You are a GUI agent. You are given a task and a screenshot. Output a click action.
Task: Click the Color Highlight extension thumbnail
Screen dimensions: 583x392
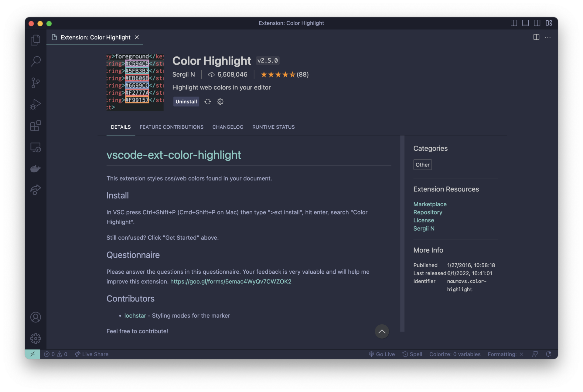135,82
